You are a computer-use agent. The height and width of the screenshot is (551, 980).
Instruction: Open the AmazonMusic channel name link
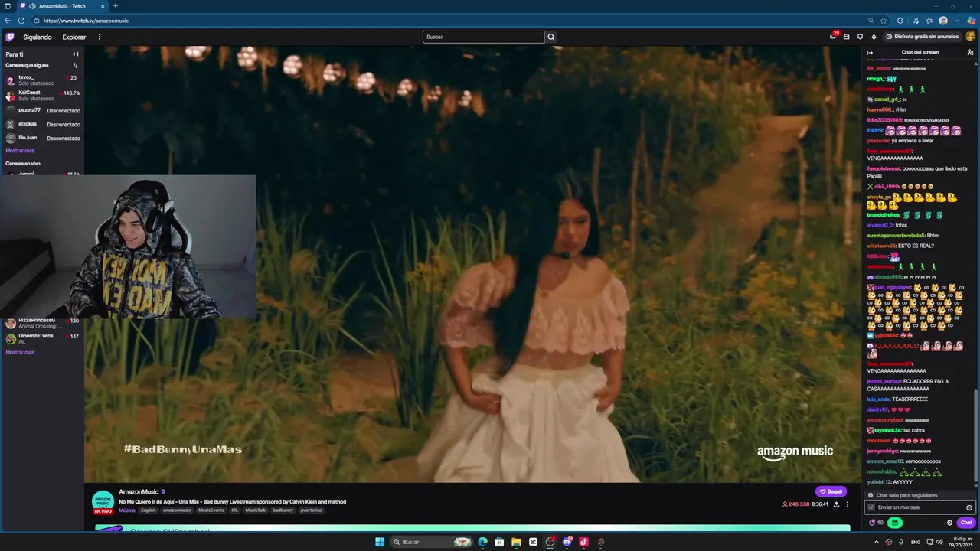(139, 492)
